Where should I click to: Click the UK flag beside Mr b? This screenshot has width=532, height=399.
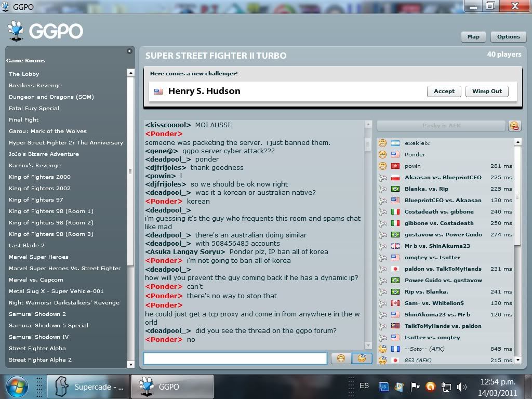[x=395, y=246]
